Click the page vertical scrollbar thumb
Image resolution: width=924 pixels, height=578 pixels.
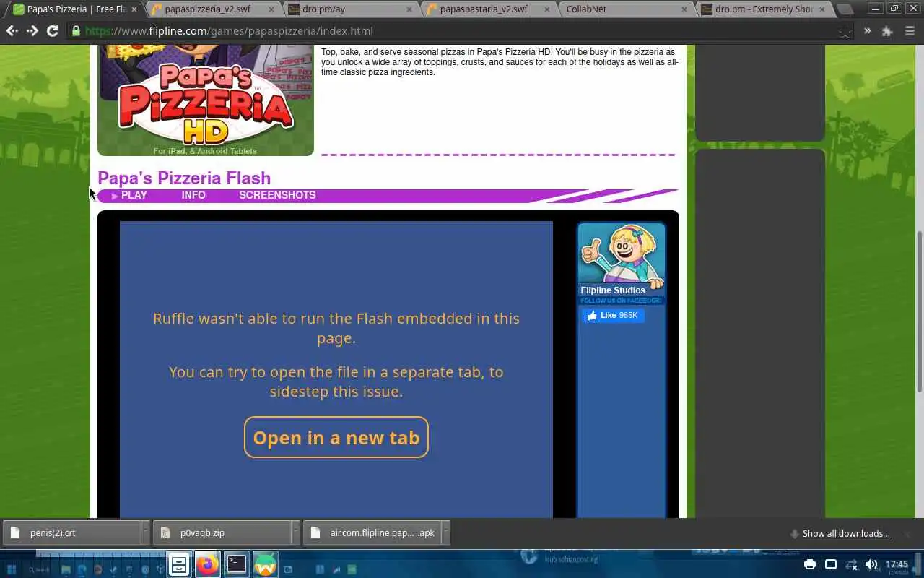919,311
